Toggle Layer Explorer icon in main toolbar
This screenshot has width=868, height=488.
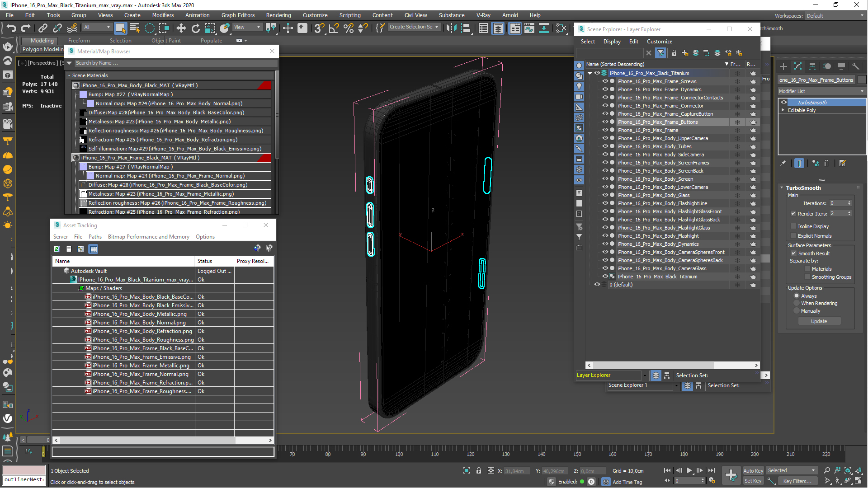(x=498, y=28)
